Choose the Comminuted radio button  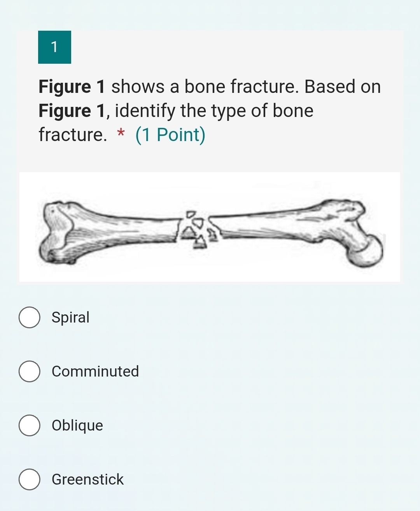(x=29, y=371)
